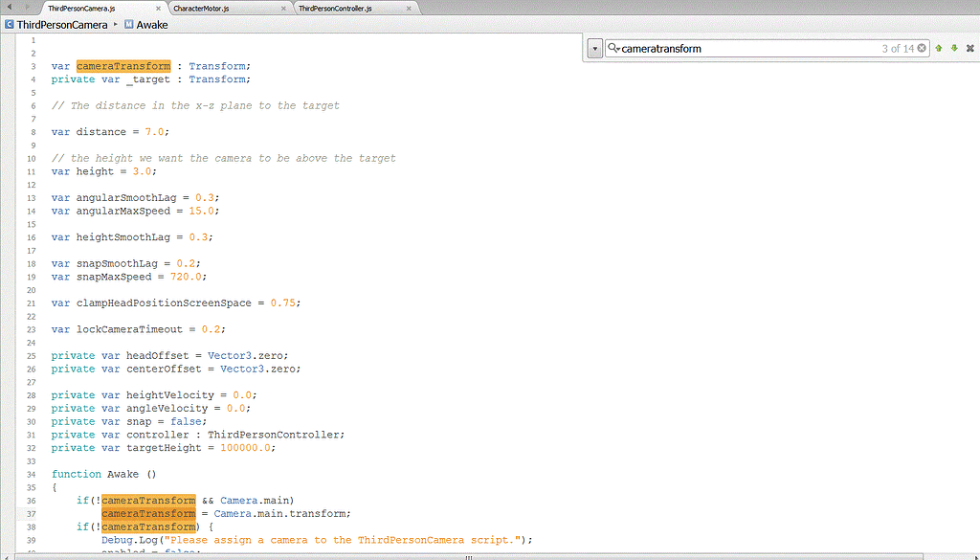Close the search panel via the x icon
Image resolution: width=980 pixels, height=560 pixels.
point(969,48)
